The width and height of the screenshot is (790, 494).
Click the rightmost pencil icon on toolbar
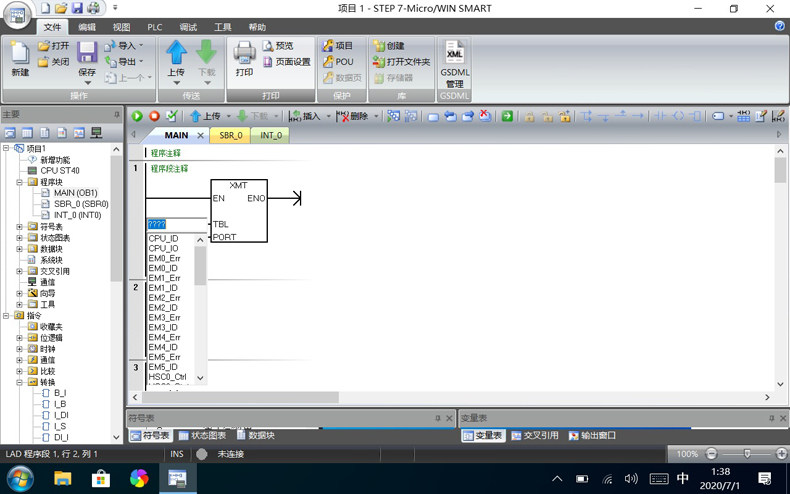(x=778, y=116)
